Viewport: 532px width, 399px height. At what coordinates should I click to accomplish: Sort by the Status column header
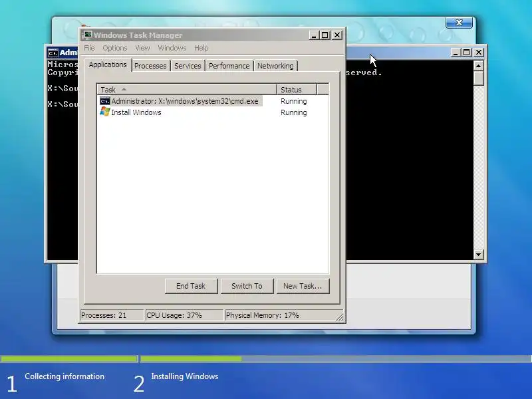tap(297, 90)
